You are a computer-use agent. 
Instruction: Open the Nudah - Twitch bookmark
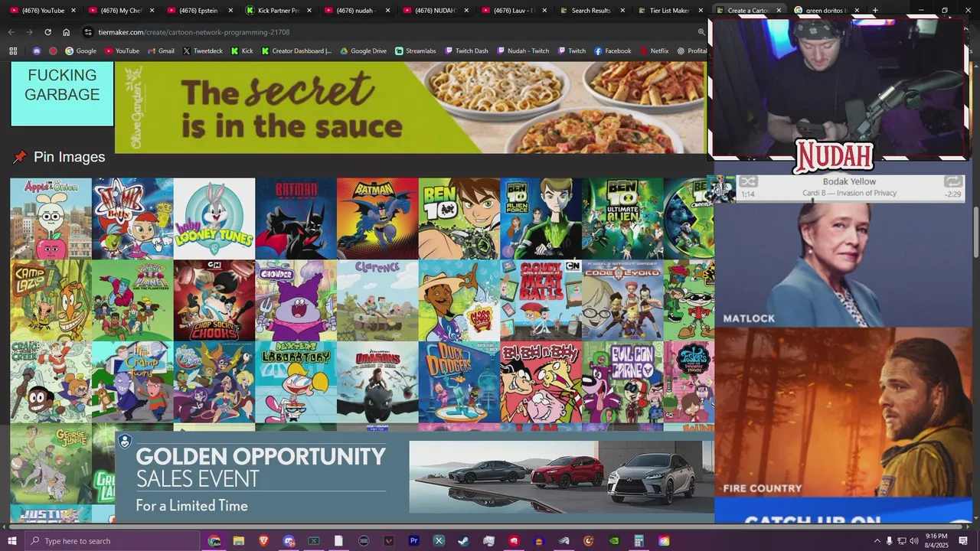[x=523, y=51]
